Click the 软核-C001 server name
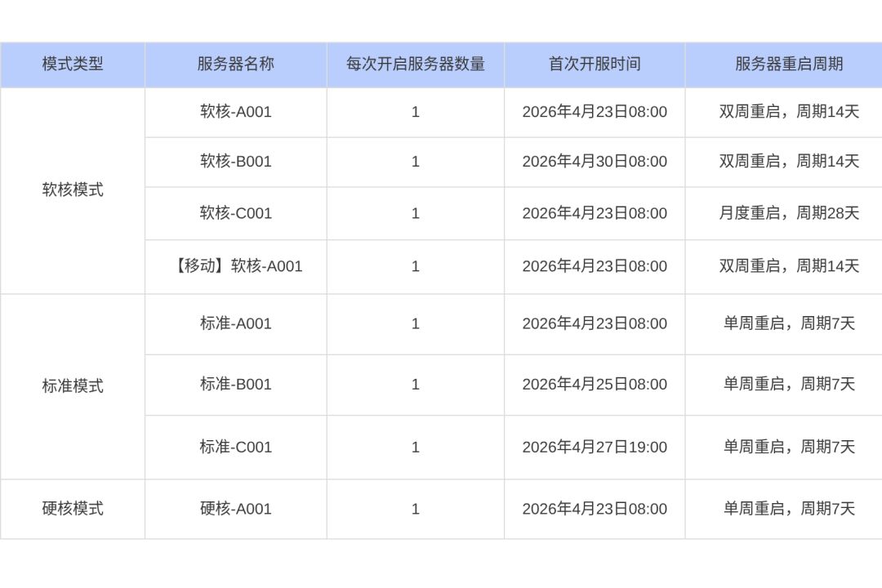 [235, 213]
